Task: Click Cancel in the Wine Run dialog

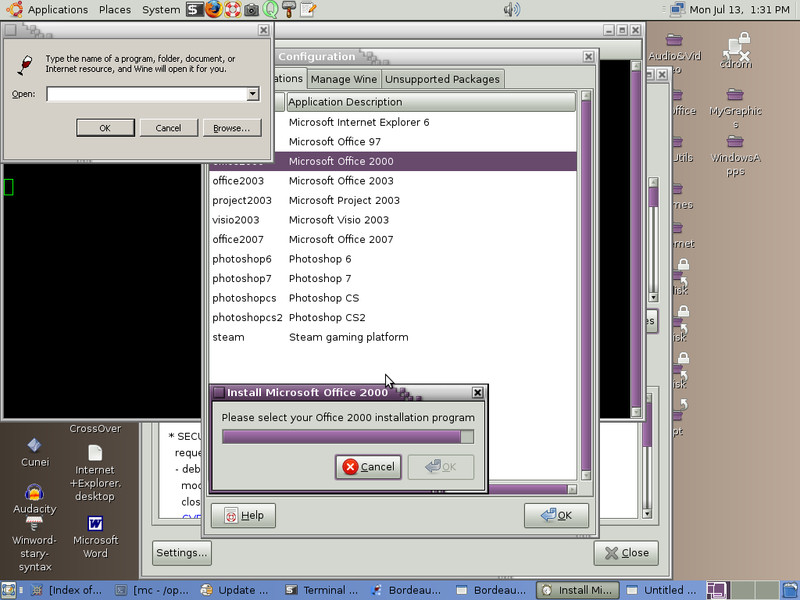Action: [168, 128]
